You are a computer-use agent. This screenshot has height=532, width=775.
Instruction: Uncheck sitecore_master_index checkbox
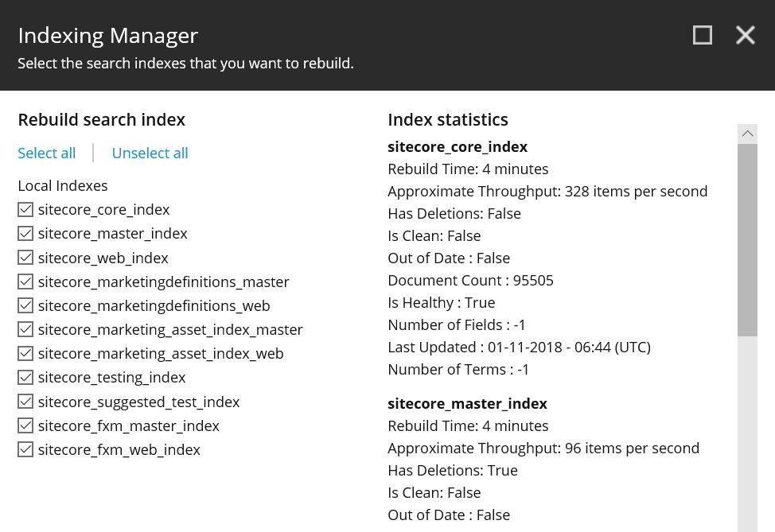tap(25, 233)
